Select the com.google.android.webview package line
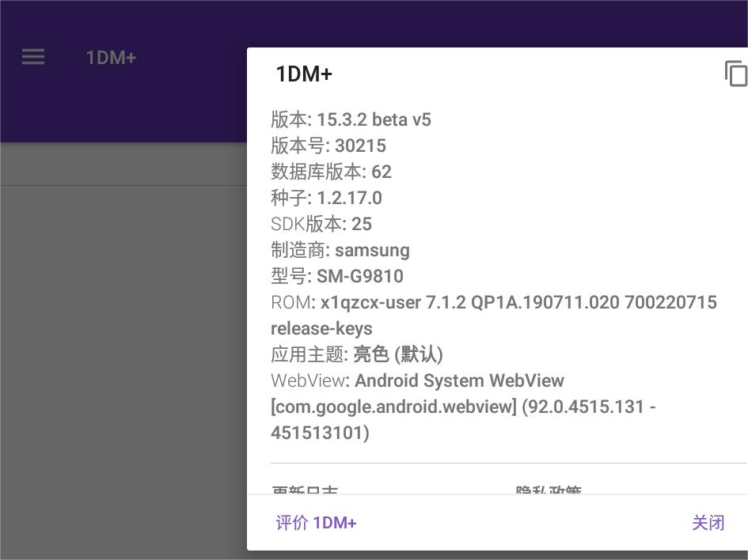The height and width of the screenshot is (560, 748). tap(463, 407)
